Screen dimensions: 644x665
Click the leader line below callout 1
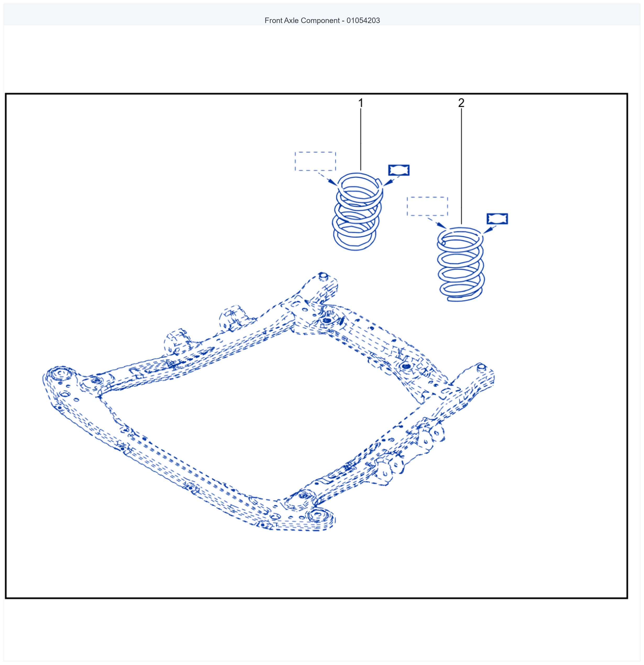click(360, 139)
